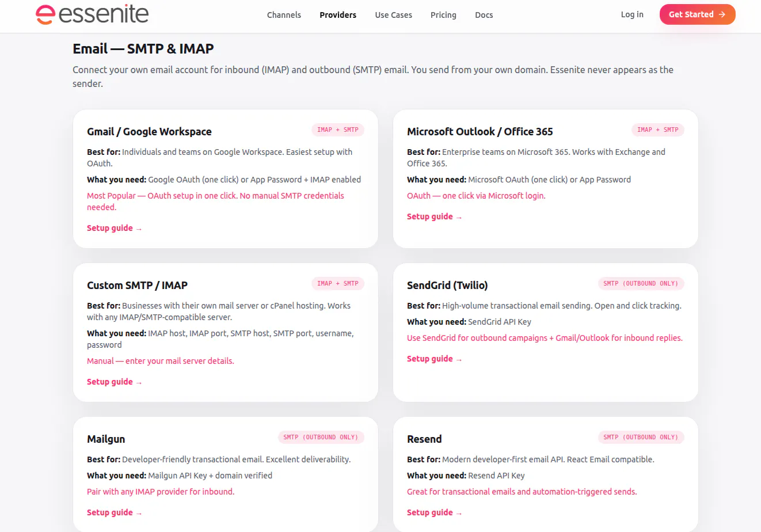Open Gmail / Google Workspace setup guide
This screenshot has height=532, width=761.
pyautogui.click(x=114, y=228)
